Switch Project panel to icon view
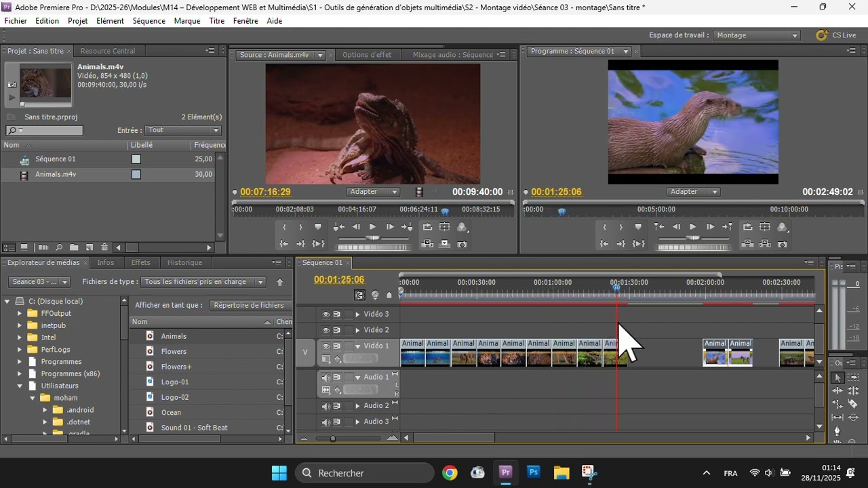This screenshot has width=868, height=488. (24, 247)
